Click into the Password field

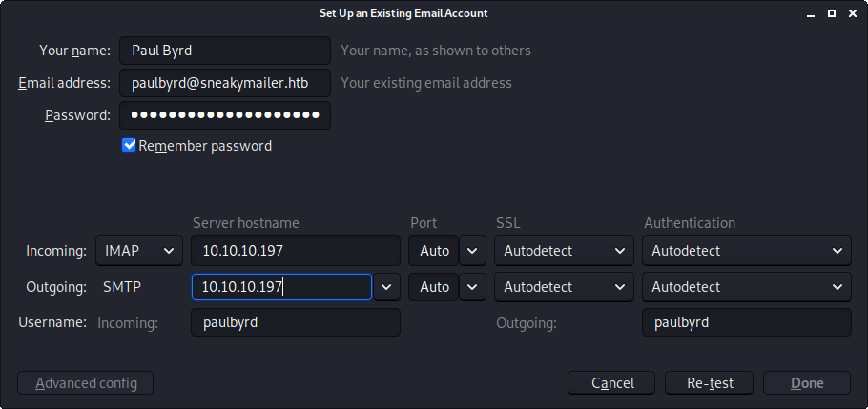click(225, 115)
